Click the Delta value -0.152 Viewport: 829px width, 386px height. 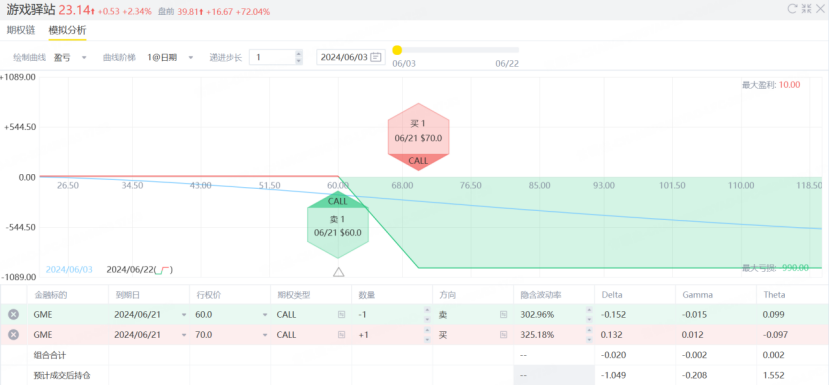coord(614,315)
